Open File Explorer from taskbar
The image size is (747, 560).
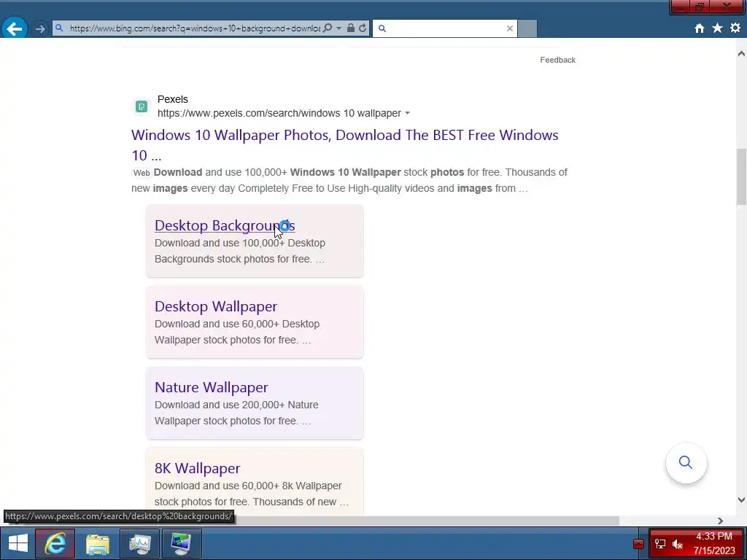point(98,543)
